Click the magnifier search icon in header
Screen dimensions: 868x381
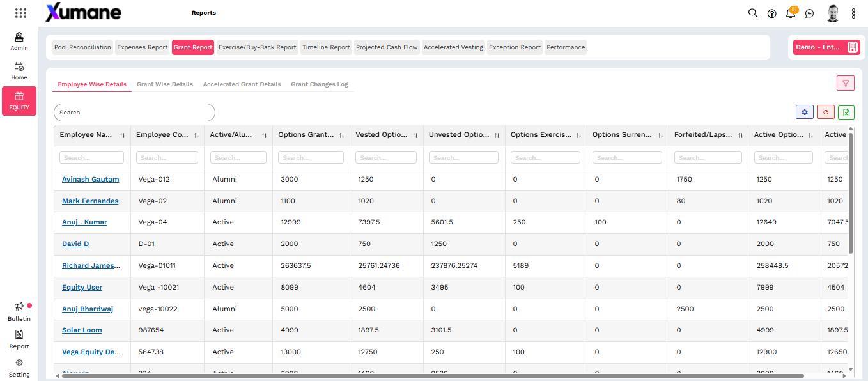pos(752,13)
